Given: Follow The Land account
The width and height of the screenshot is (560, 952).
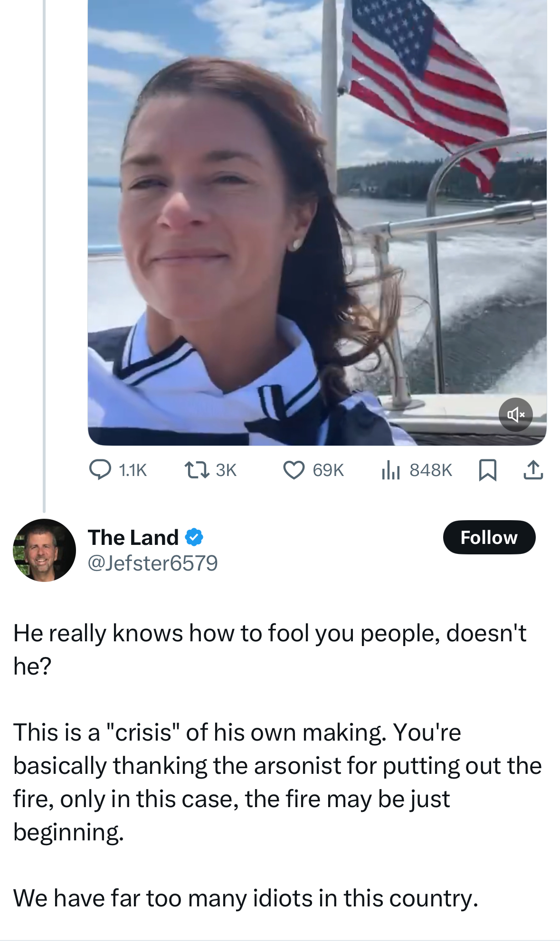Looking at the screenshot, I should 489,537.
